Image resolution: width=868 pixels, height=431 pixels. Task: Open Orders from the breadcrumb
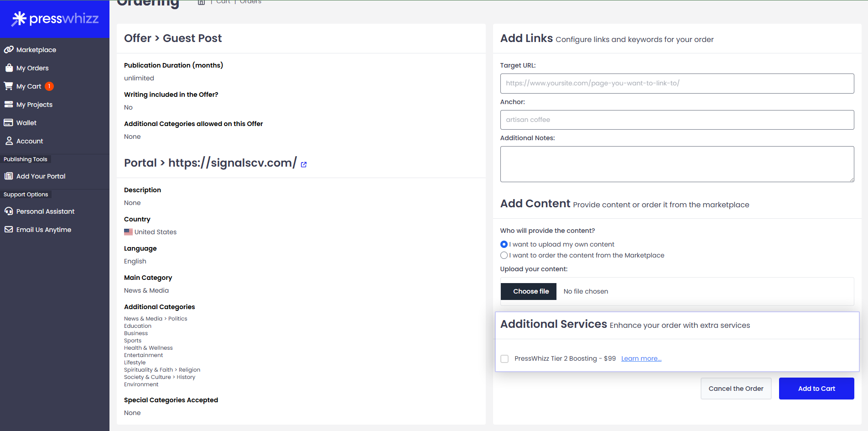[x=250, y=2]
